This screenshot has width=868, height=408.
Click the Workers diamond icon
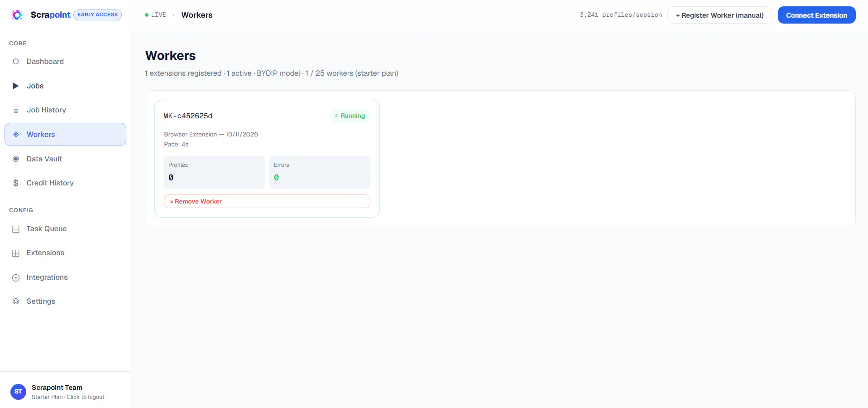tap(16, 135)
